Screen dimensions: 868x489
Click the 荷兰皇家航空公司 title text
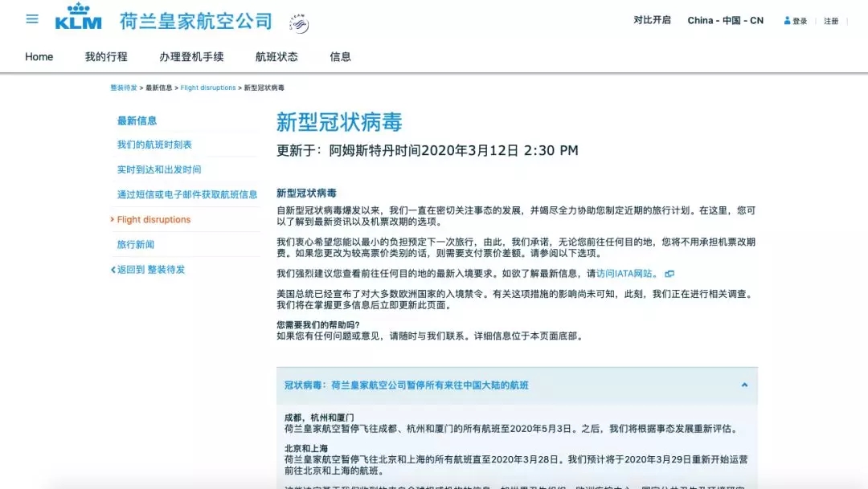point(196,22)
